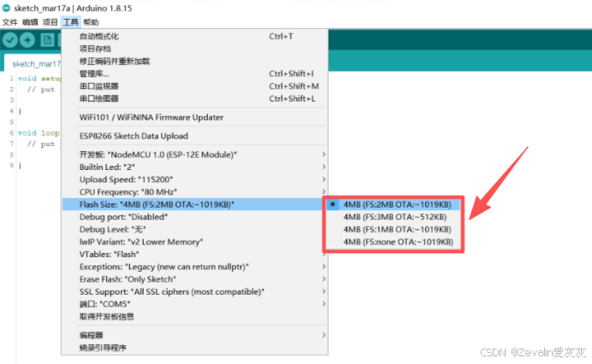Viewport: 592px width, 364px height.
Task: Click the comment text on line 2
Action: 44,90
